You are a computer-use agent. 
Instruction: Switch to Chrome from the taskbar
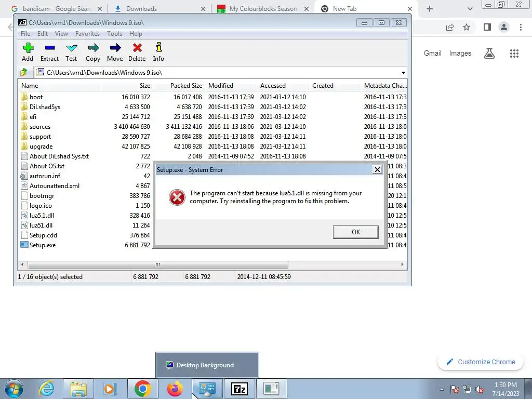142,389
